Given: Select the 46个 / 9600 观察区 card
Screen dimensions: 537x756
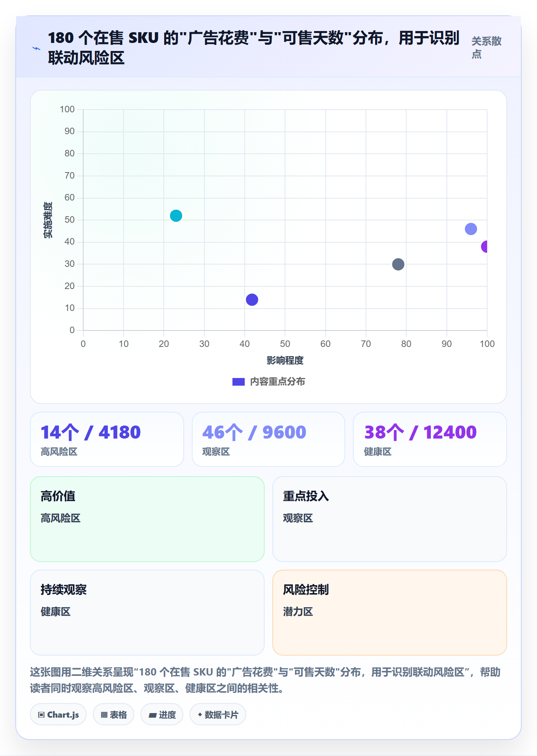Looking at the screenshot, I should tap(268, 439).
